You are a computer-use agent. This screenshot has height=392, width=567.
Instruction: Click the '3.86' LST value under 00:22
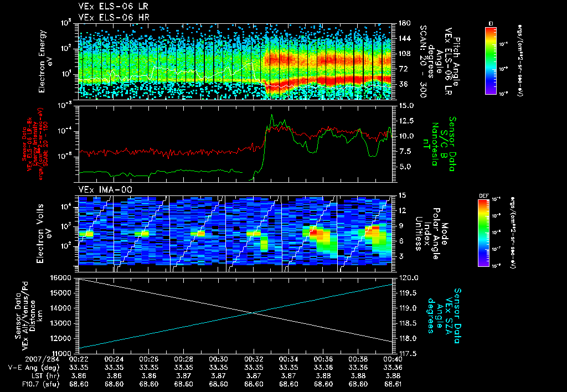pos(79,376)
